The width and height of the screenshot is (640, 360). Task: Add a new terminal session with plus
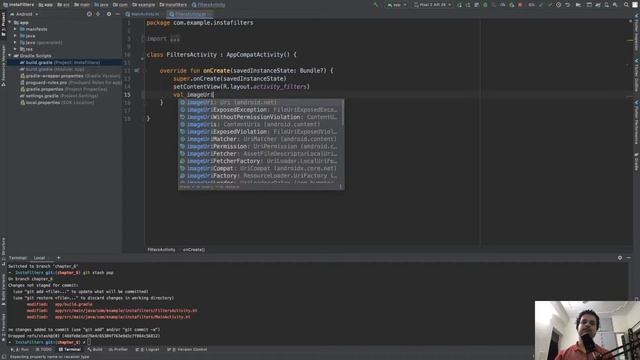58,258
